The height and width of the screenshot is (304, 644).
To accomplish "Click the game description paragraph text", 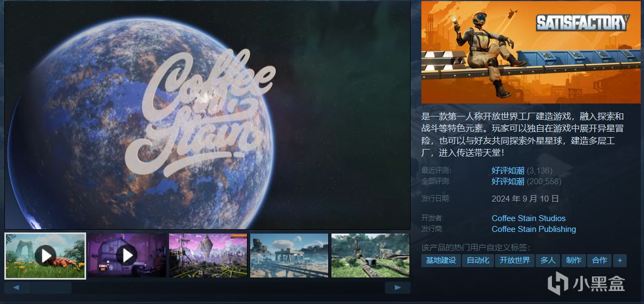I will tap(523, 135).
